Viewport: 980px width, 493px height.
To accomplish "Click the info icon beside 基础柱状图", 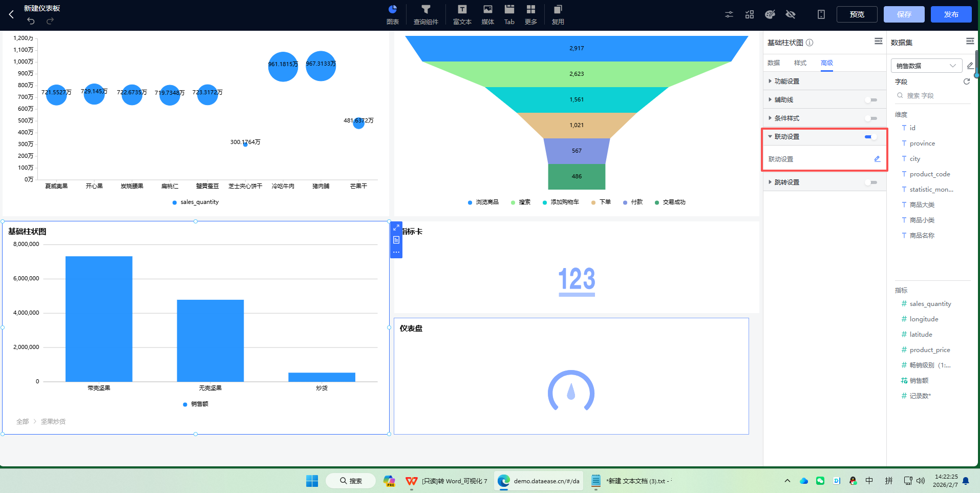I will click(x=809, y=43).
